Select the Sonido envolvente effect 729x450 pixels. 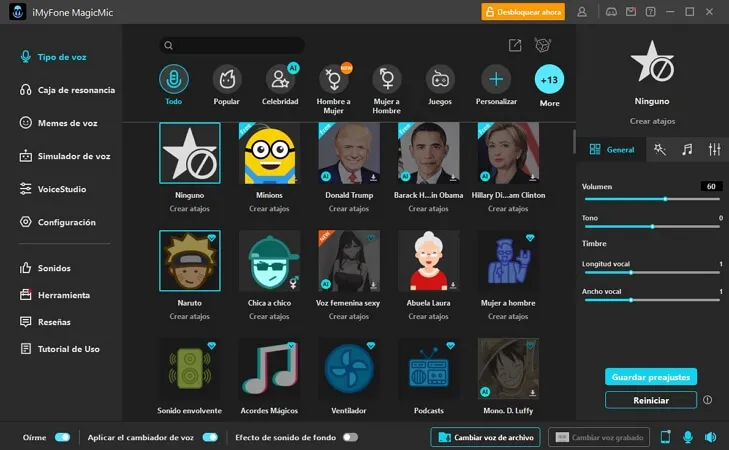point(190,369)
